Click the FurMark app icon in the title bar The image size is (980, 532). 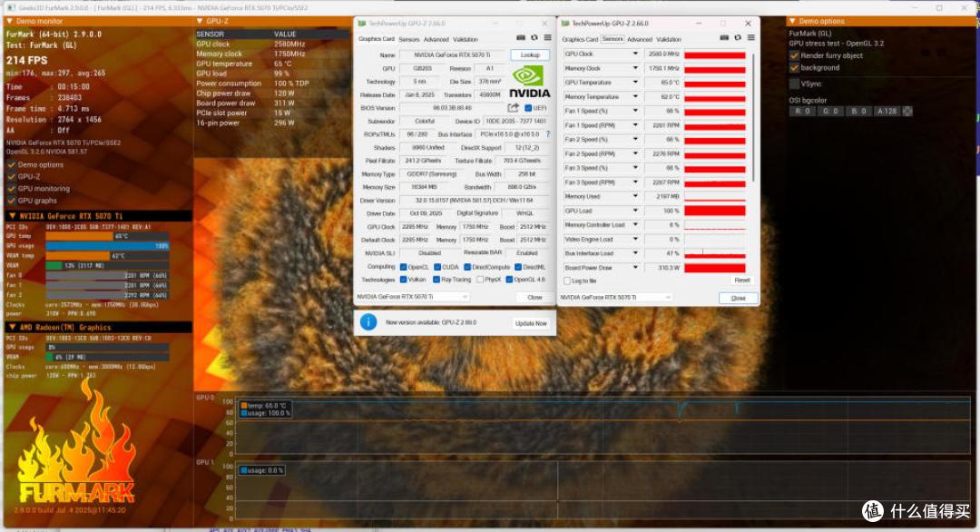tap(11, 8)
